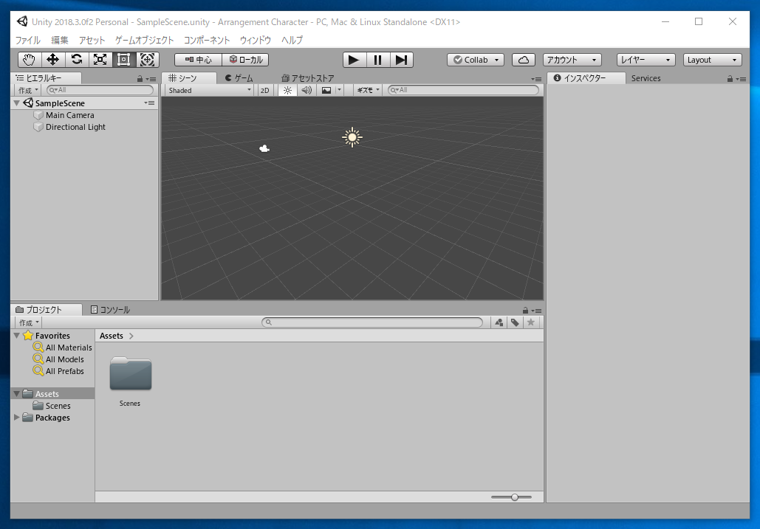Select the Rotate tool
Image resolution: width=760 pixels, height=529 pixels.
76,60
